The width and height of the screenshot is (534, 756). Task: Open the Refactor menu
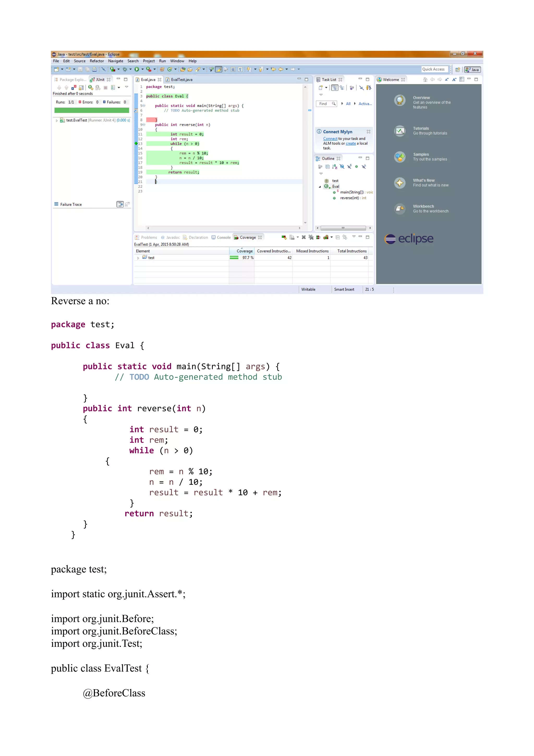97,61
